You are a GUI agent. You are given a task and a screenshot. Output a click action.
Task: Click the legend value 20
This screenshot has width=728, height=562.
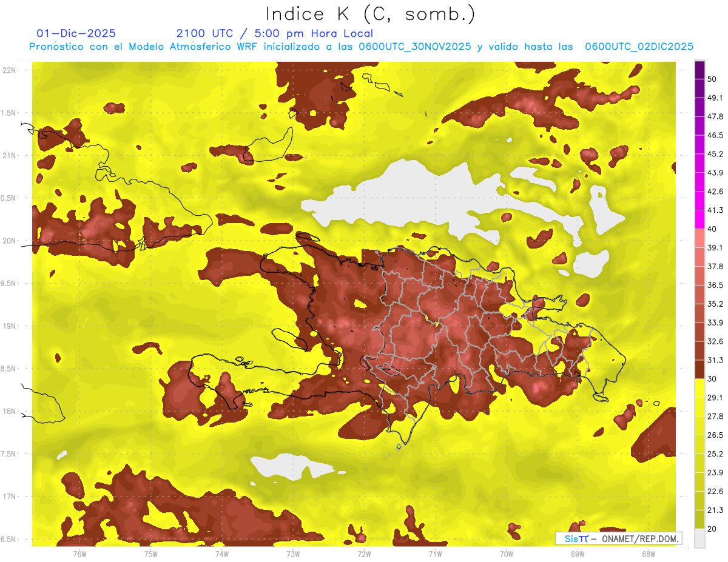(712, 529)
